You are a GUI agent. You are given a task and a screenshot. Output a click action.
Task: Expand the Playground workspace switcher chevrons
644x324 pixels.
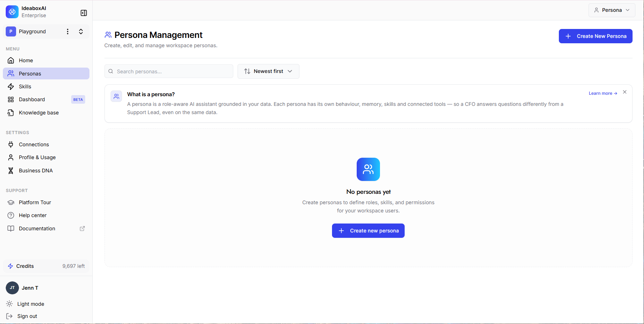tap(81, 31)
